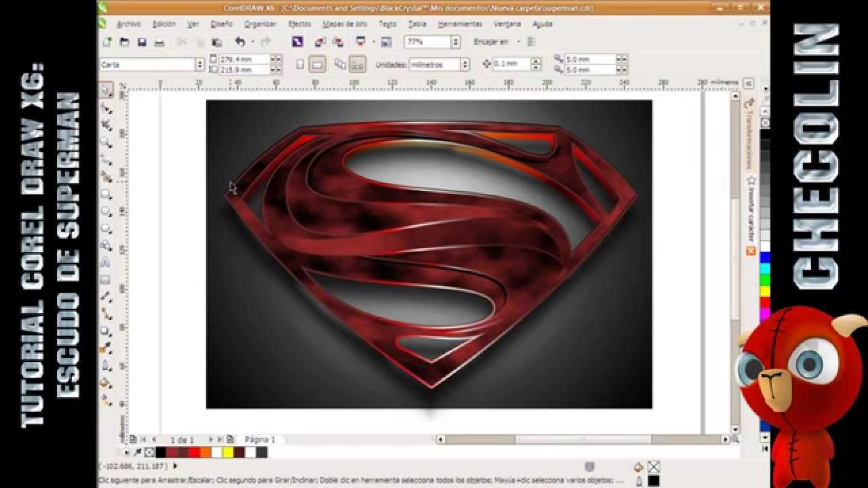Select the Rectangle tool
Screen dimensions: 868x488
click(x=106, y=194)
